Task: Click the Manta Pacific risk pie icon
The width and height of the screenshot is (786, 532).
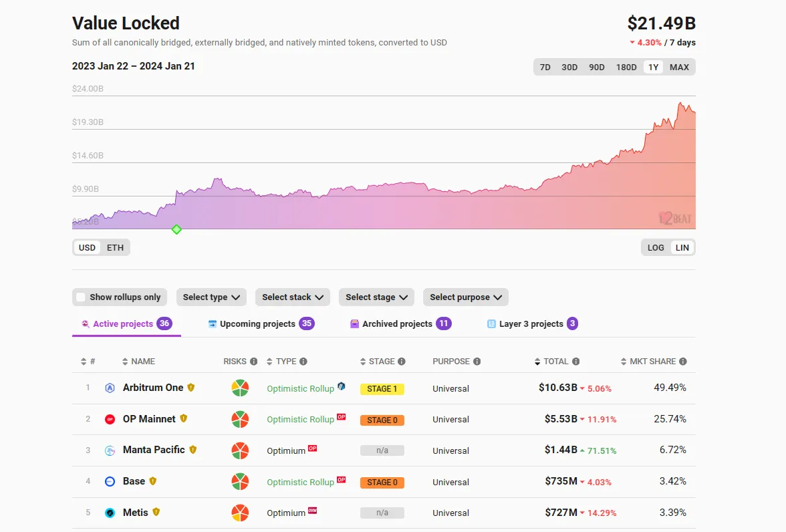Action: (x=240, y=450)
